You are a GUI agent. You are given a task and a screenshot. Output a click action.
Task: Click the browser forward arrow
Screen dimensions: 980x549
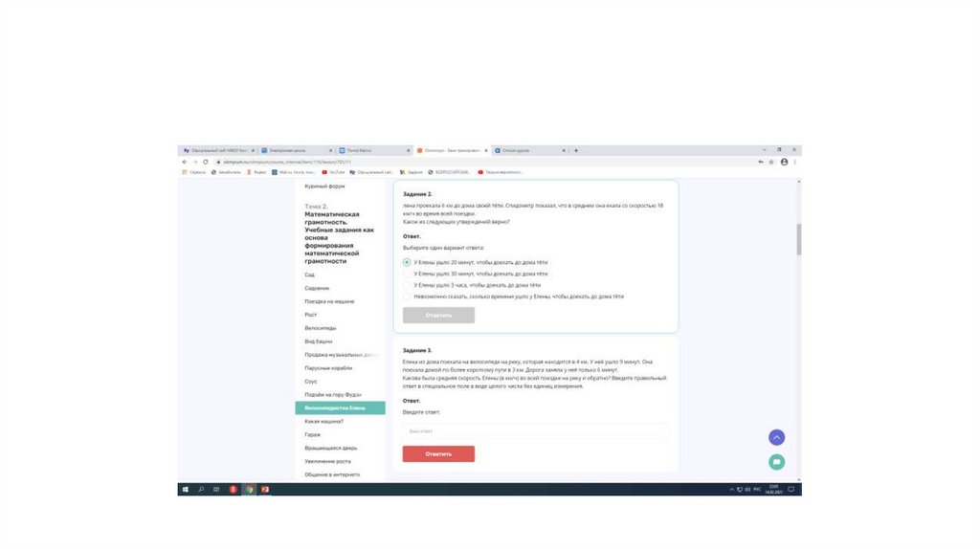pos(194,162)
